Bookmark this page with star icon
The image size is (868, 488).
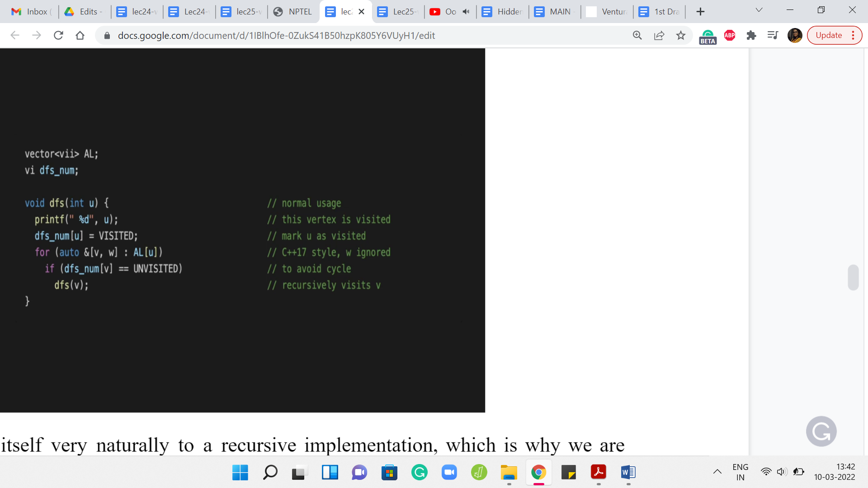681,35
